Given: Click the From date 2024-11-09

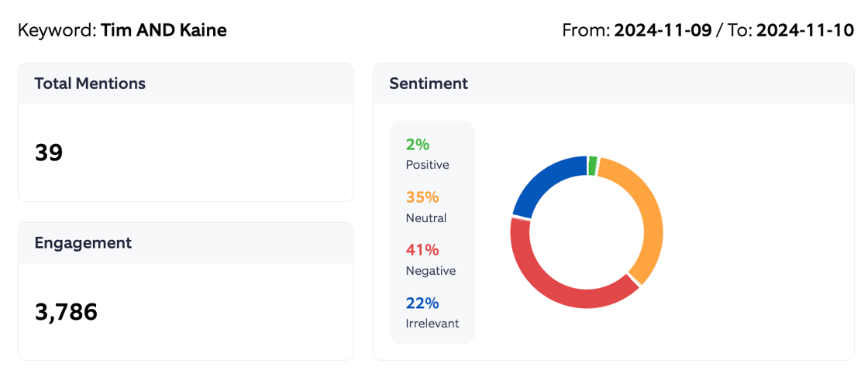Looking at the screenshot, I should (663, 31).
